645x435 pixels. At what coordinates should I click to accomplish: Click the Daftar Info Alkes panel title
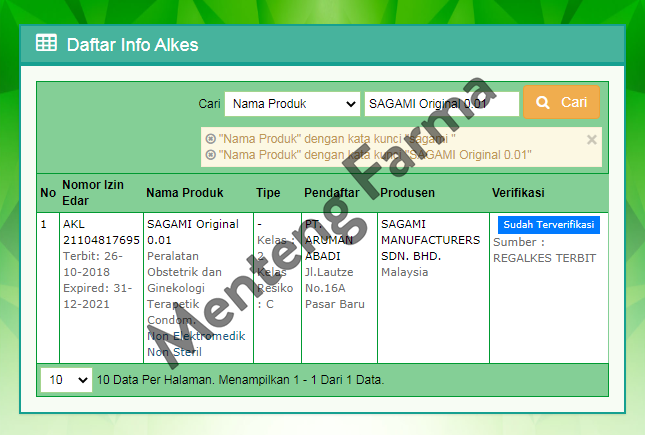pos(132,45)
